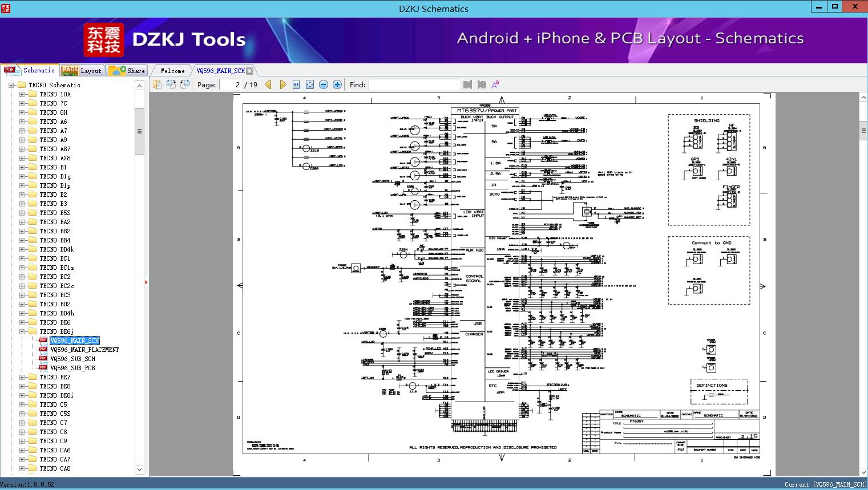868x490 pixels.
Task: Click PDF icon beside VQ596_SUB_SCH
Action: pyautogui.click(x=43, y=358)
